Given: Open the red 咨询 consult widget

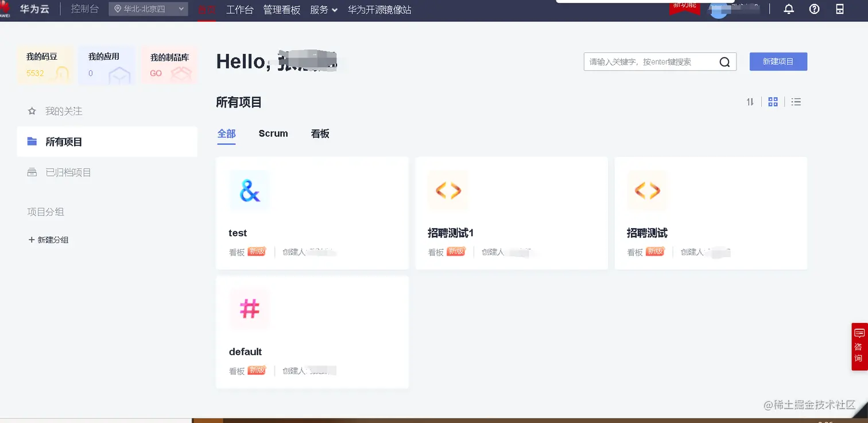Looking at the screenshot, I should pos(859,347).
